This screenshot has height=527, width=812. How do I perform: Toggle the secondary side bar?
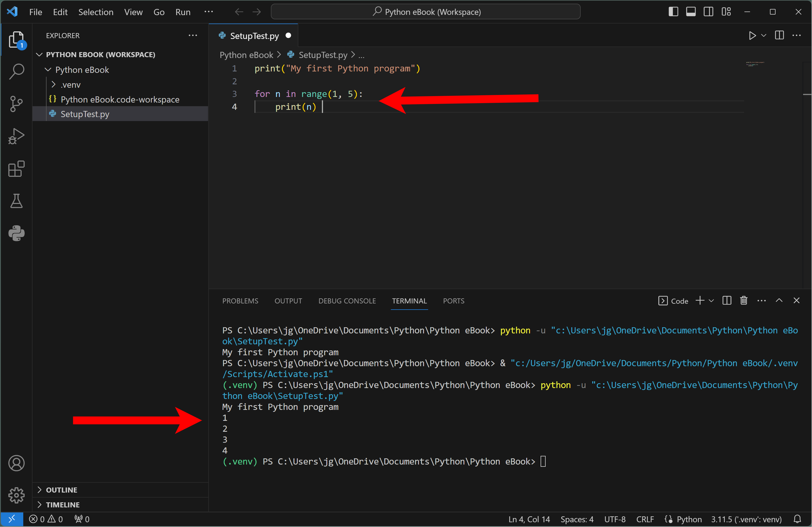[x=708, y=11]
